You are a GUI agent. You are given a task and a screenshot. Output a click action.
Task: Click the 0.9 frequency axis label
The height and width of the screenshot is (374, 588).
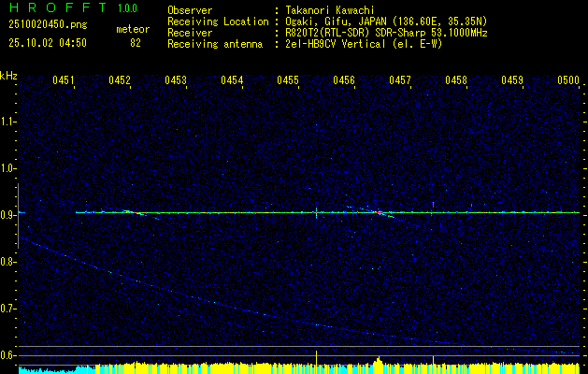point(8,215)
